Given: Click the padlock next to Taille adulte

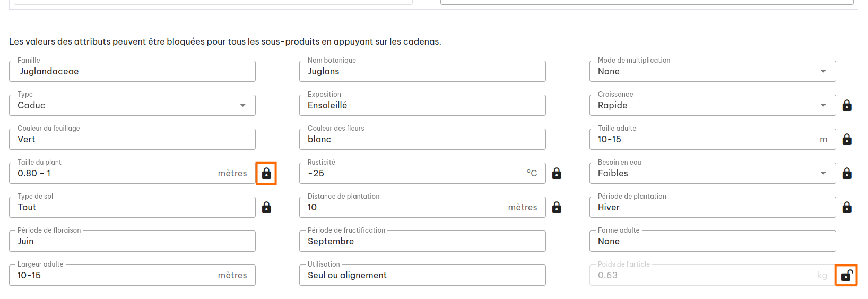Looking at the screenshot, I should coord(847,139).
